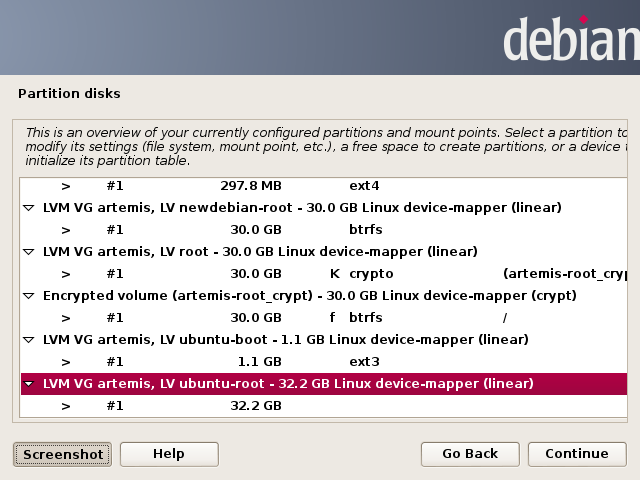Select the 1.1 GB ext3 partition
Screen dimensions: 640x480
coord(324,362)
